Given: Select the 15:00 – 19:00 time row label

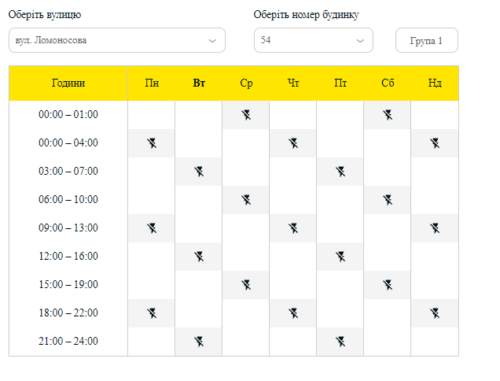Looking at the screenshot, I should 68,284.
